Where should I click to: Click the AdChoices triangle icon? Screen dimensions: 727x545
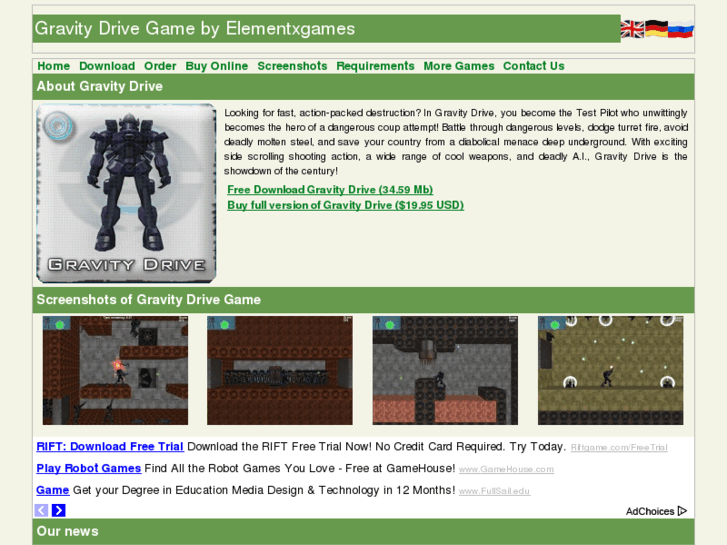pos(682,511)
